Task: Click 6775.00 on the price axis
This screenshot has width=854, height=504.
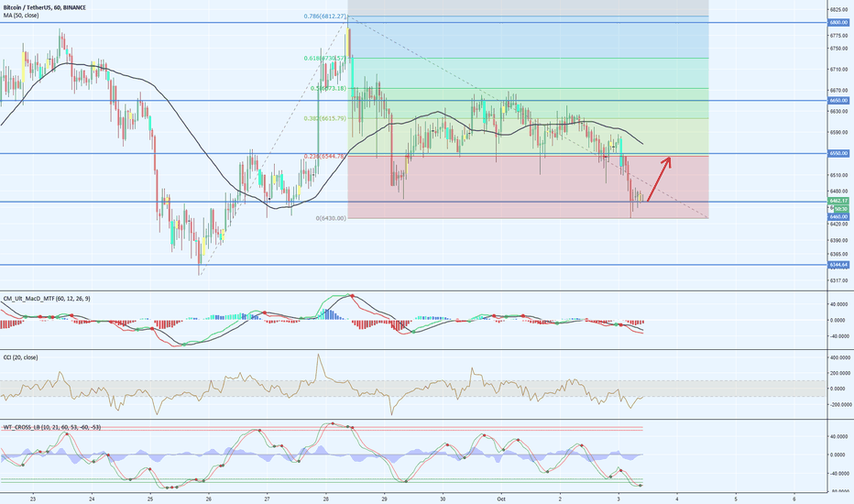Action: tap(839, 36)
